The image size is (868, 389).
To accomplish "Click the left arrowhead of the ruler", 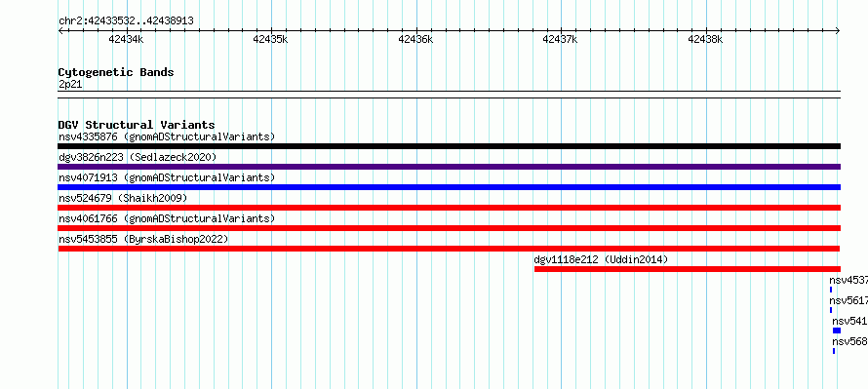I will [x=60, y=31].
